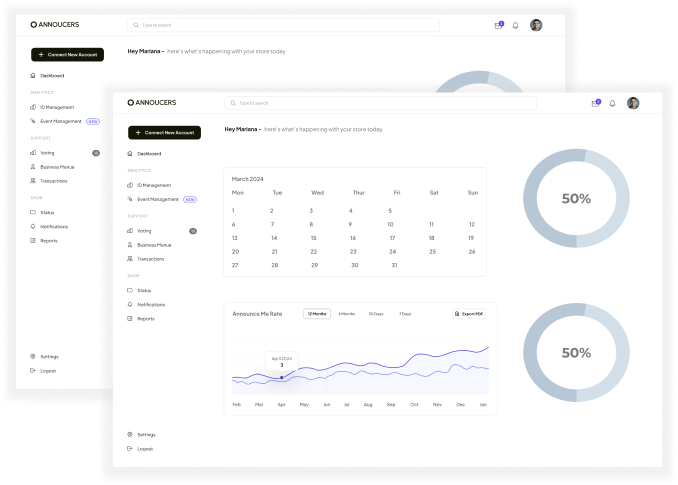Image resolution: width=678 pixels, height=485 pixels.
Task: Click the user avatar in the front window
Action: 633,103
